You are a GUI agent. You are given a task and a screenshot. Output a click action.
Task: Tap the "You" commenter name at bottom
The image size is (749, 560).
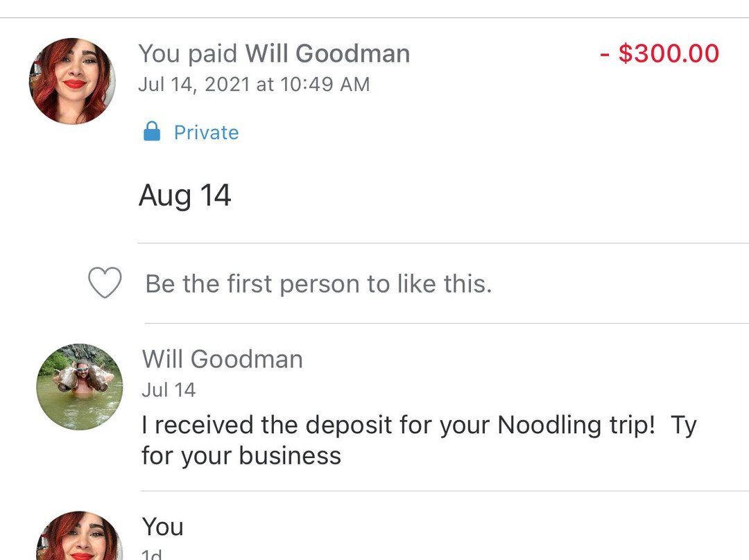pyautogui.click(x=163, y=527)
